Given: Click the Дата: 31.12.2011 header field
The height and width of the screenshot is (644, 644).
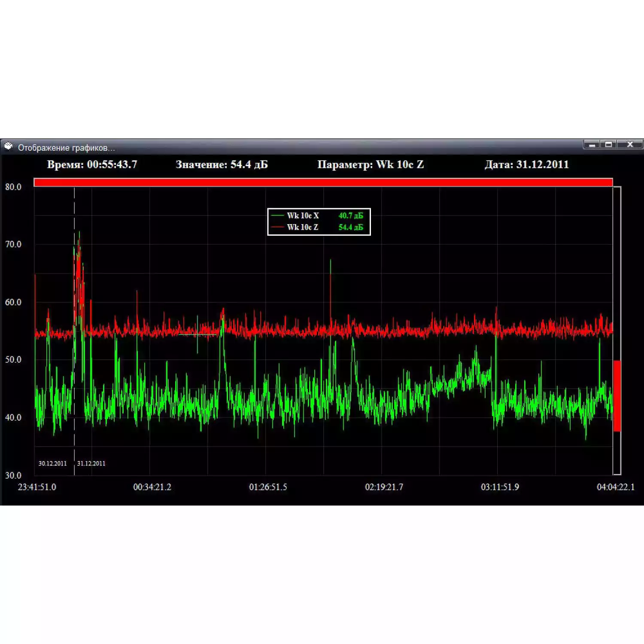Looking at the screenshot, I should [x=526, y=164].
